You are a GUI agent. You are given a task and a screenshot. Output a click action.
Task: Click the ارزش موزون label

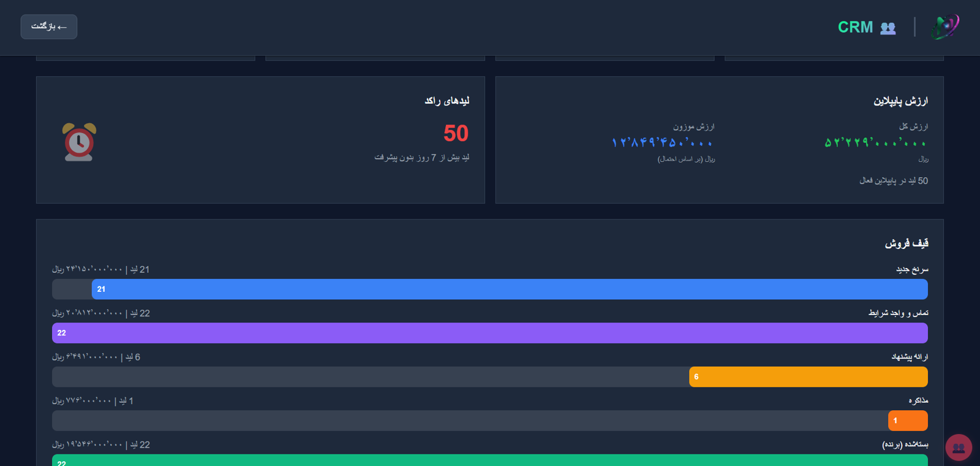pyautogui.click(x=694, y=126)
